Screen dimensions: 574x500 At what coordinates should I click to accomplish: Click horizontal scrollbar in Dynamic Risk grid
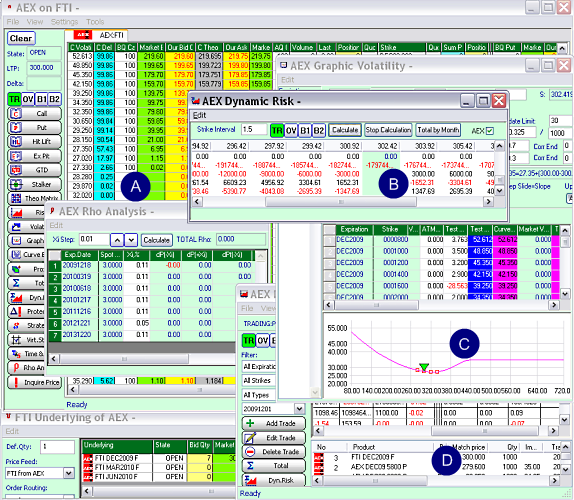pyautogui.click(x=341, y=202)
